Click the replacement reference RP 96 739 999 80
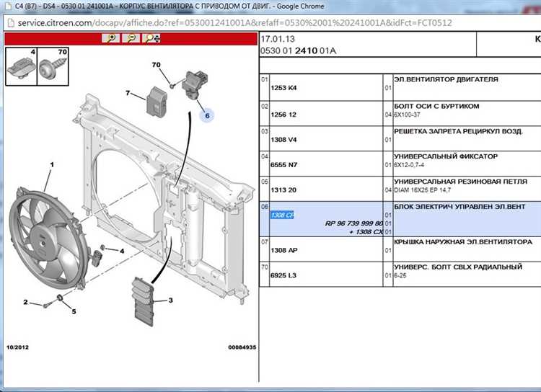Image resolution: width=541 pixels, height=392 pixels. click(353, 223)
